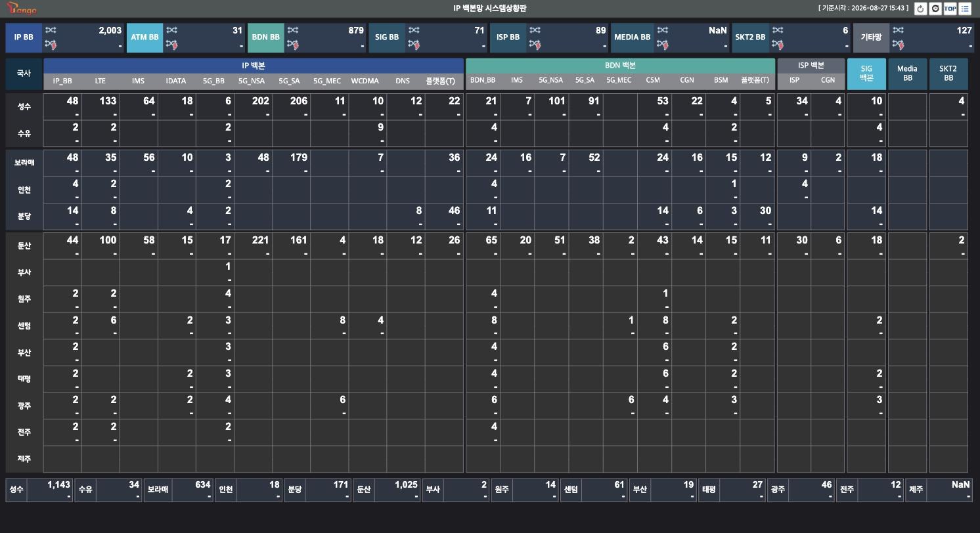Click the 제주 NaN total in footer
Screen dimensions: 980x533
click(960, 485)
